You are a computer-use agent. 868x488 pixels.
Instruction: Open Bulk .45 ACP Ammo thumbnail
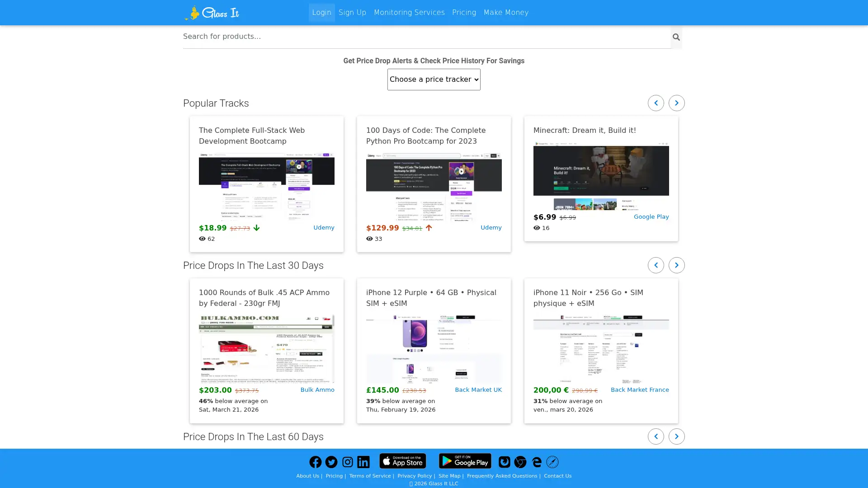click(x=267, y=349)
